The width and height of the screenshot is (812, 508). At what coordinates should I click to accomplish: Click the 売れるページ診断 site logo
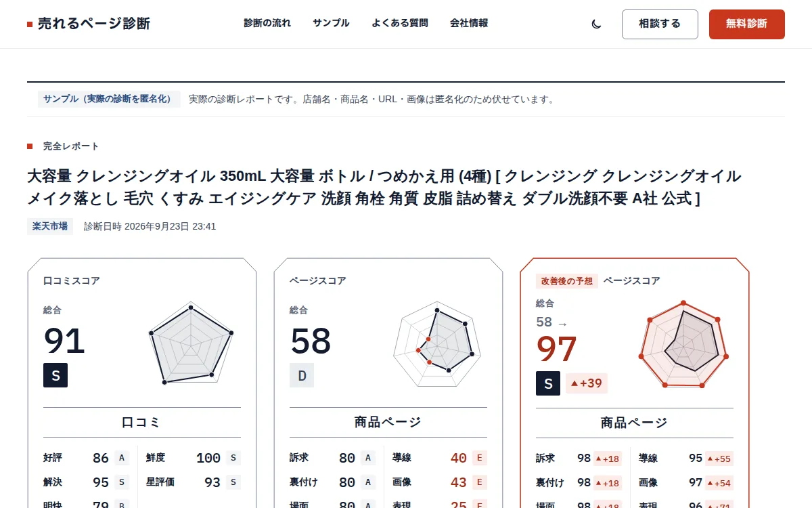coord(89,24)
